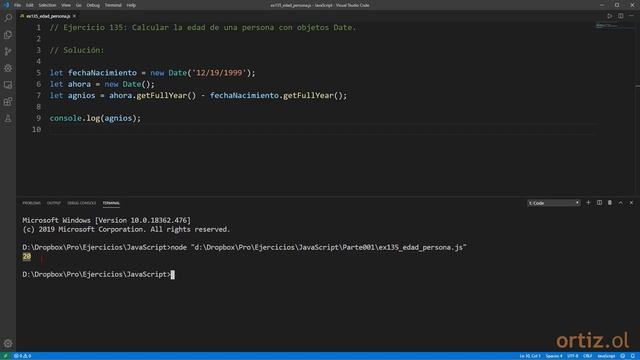Image resolution: width=640 pixels, height=360 pixels.
Task: Click 'ahora' declaration on line 6
Action: click(79, 84)
